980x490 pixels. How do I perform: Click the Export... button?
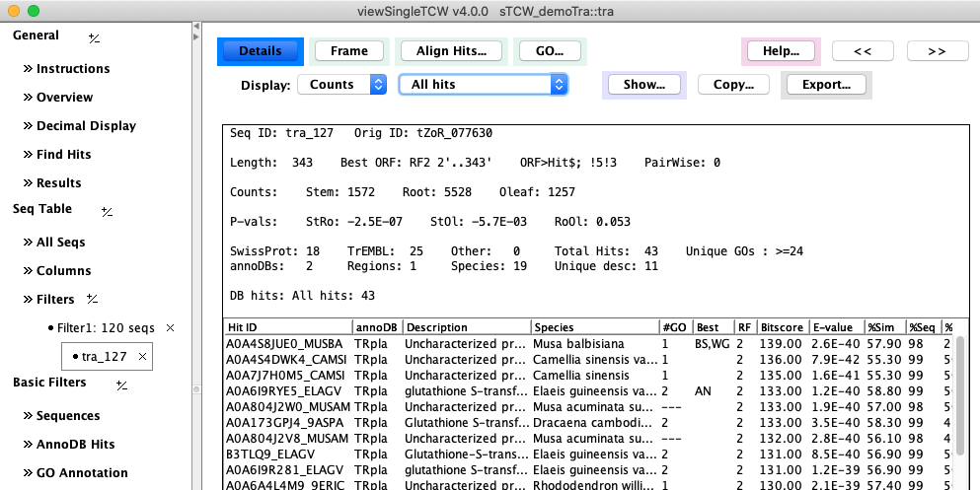pyautogui.click(x=826, y=85)
